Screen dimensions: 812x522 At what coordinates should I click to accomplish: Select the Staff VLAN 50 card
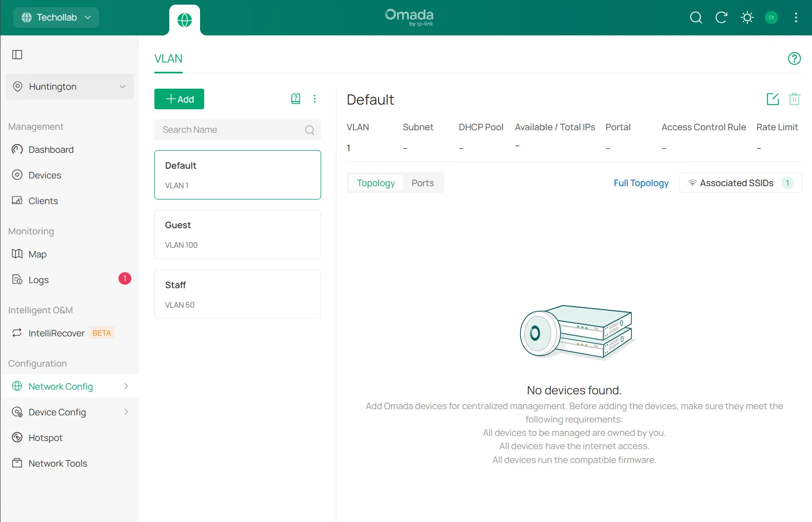(237, 294)
